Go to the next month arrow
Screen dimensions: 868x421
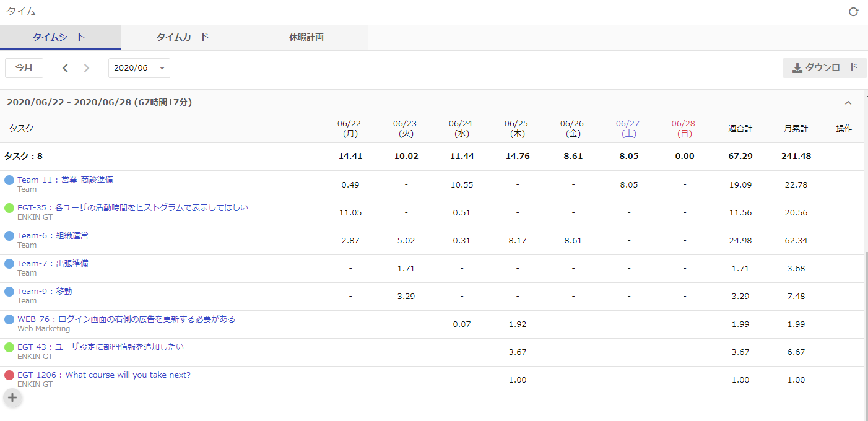87,68
